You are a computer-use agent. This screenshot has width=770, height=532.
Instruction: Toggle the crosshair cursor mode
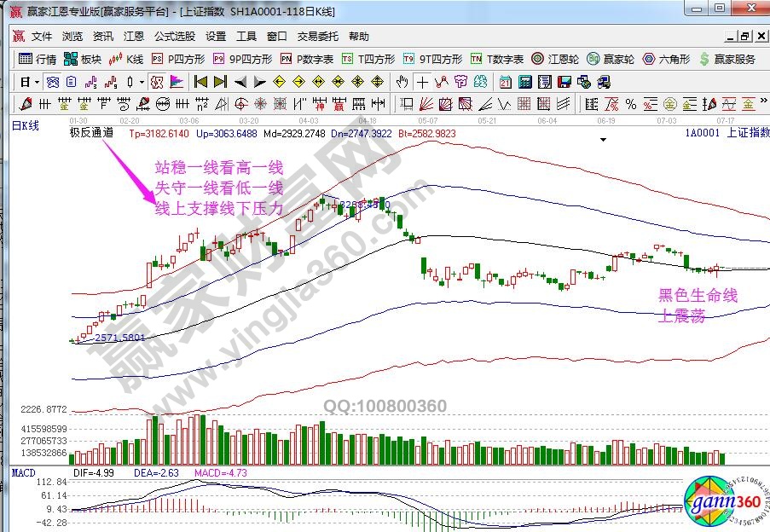pos(422,82)
